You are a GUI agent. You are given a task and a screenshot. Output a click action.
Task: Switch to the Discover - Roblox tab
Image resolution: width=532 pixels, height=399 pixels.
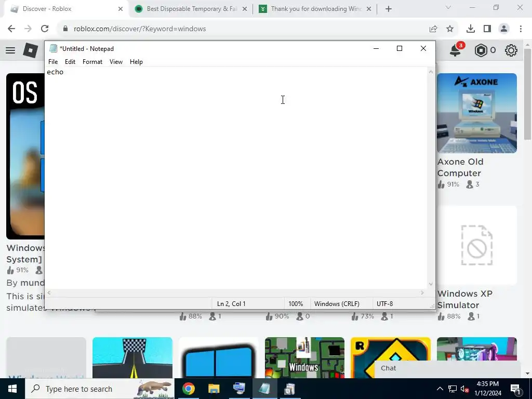click(66, 9)
